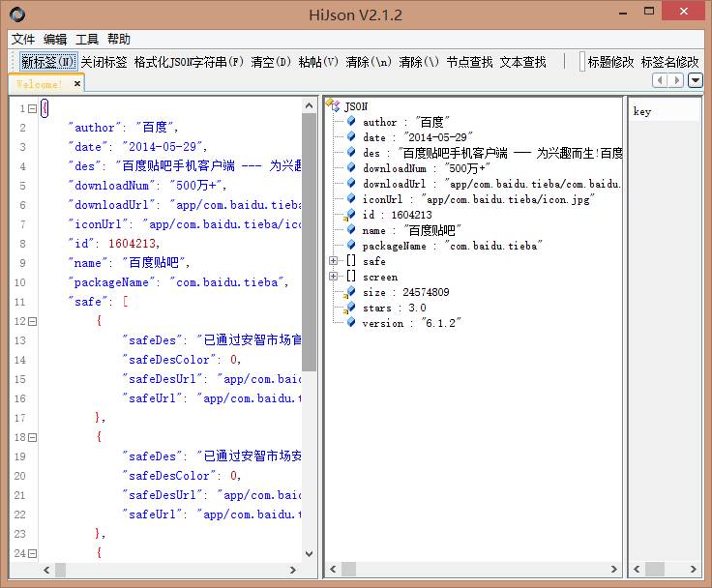This screenshot has height=588, width=712.
Task: Click the safe array bracket icon
Action: point(351,260)
